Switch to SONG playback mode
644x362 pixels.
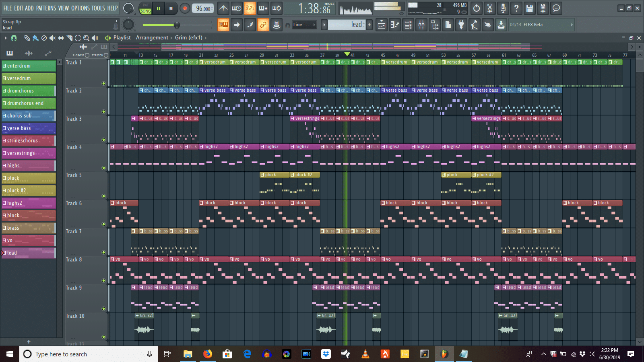[146, 11]
